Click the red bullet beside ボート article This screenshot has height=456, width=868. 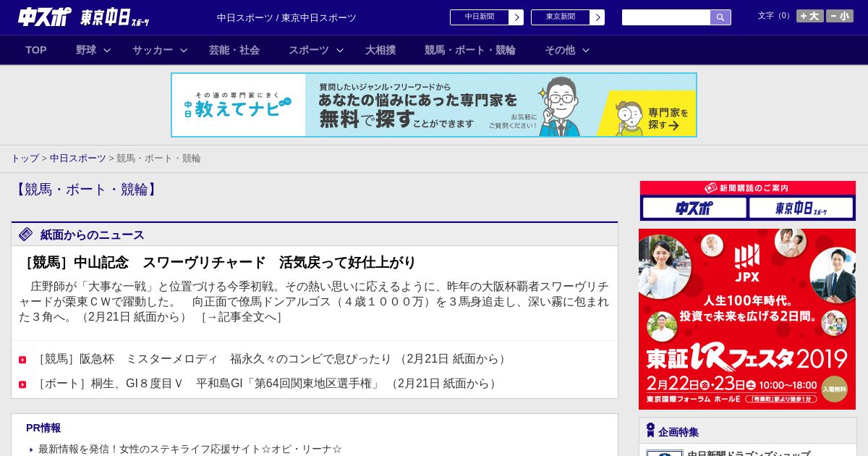click(x=22, y=384)
